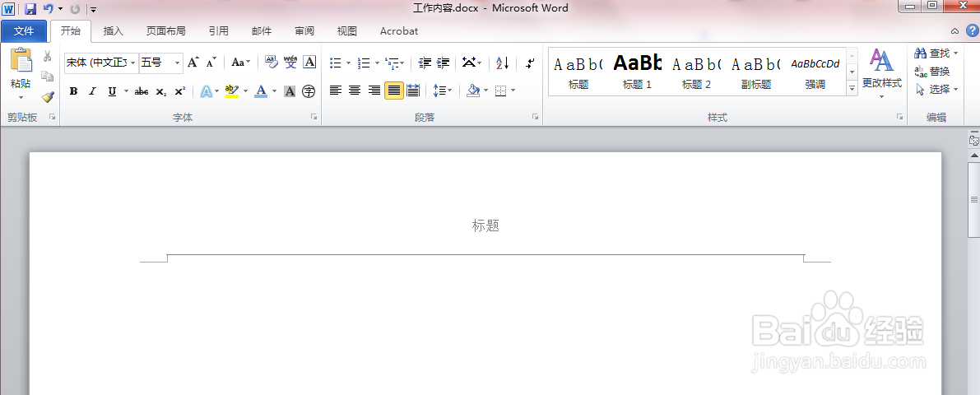Toggle underline formatting

(112, 91)
